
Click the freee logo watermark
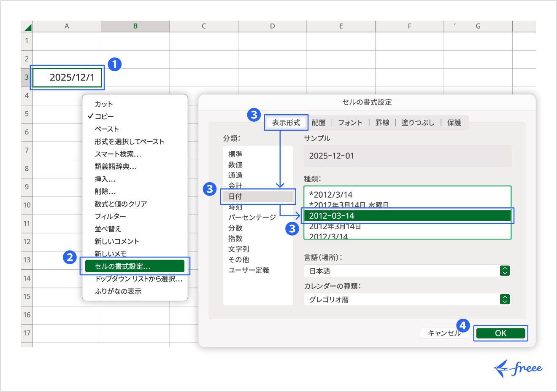[x=518, y=368]
